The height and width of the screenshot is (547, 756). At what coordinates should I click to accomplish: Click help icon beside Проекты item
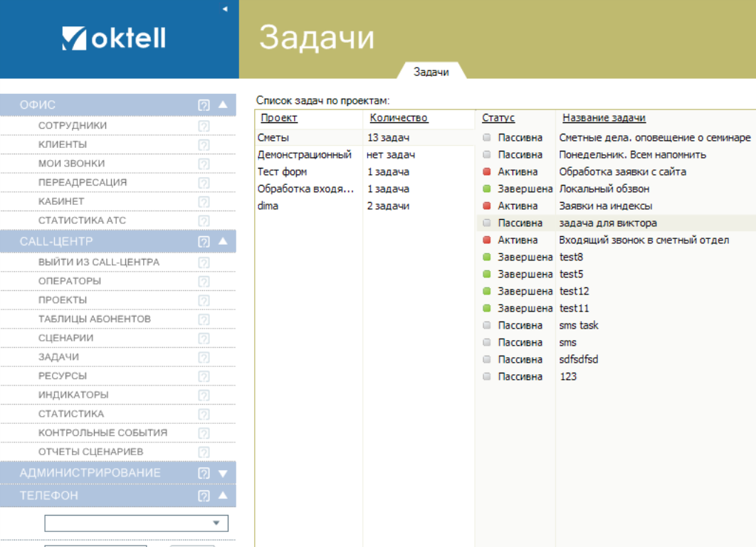[x=204, y=300]
